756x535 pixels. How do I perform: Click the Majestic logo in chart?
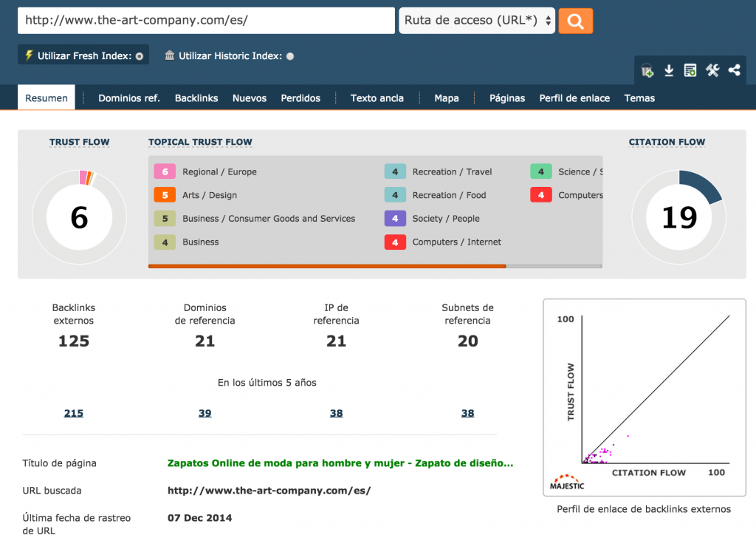(567, 482)
